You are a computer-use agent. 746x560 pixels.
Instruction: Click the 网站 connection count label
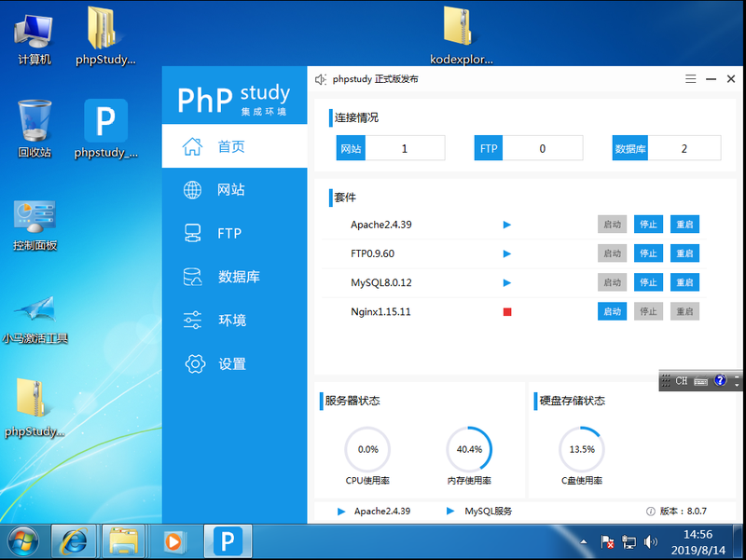[351, 148]
